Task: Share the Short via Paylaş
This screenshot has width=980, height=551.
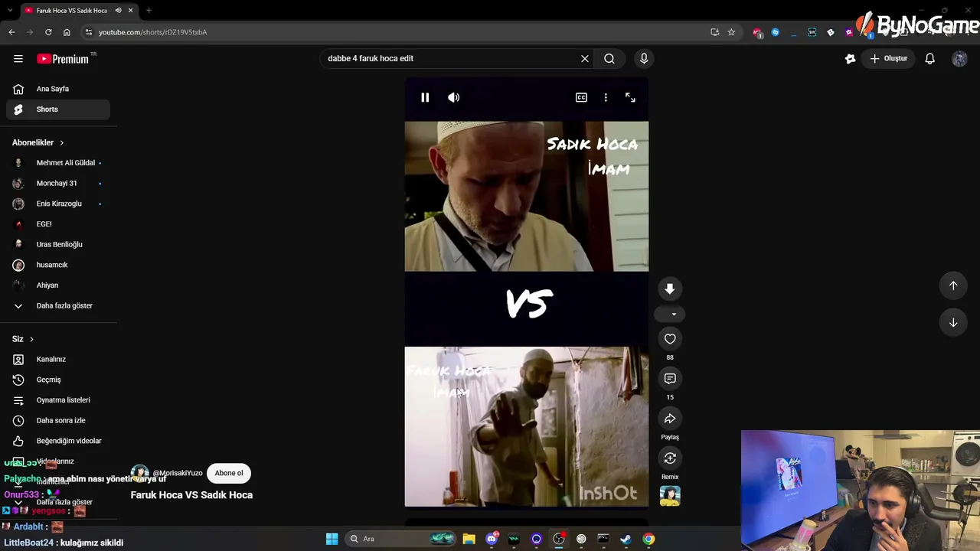Action: point(670,419)
